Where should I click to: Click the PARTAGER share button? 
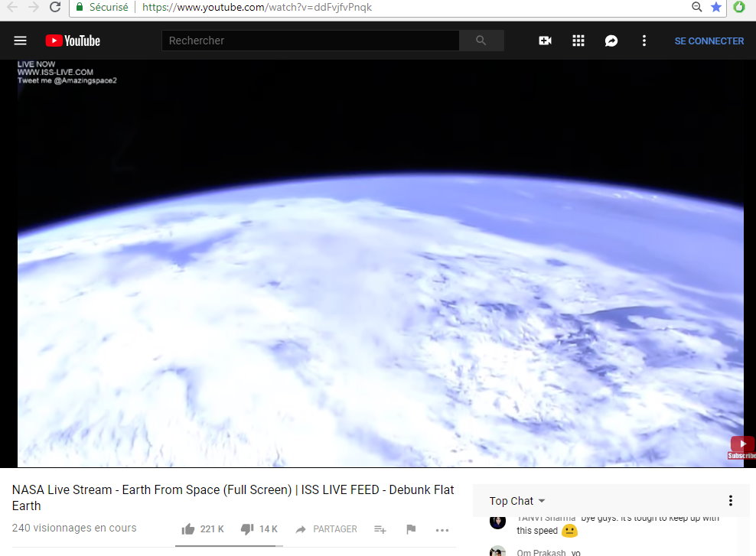tap(326, 529)
